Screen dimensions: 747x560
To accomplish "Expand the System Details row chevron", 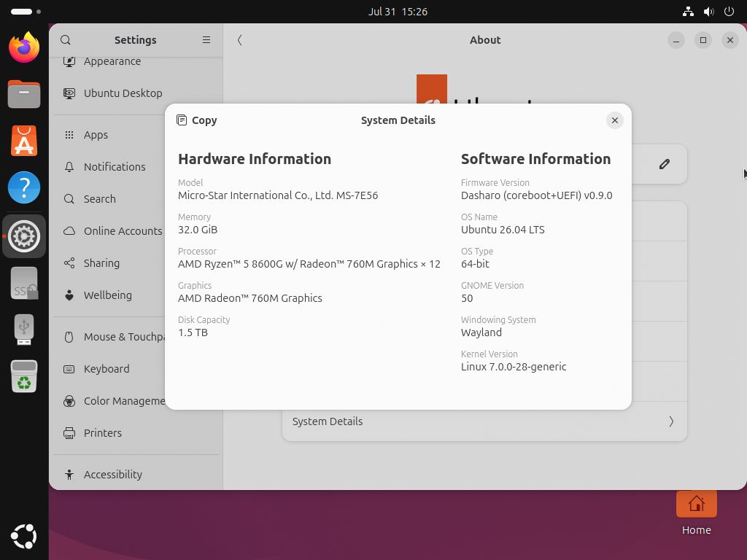I will (x=671, y=421).
